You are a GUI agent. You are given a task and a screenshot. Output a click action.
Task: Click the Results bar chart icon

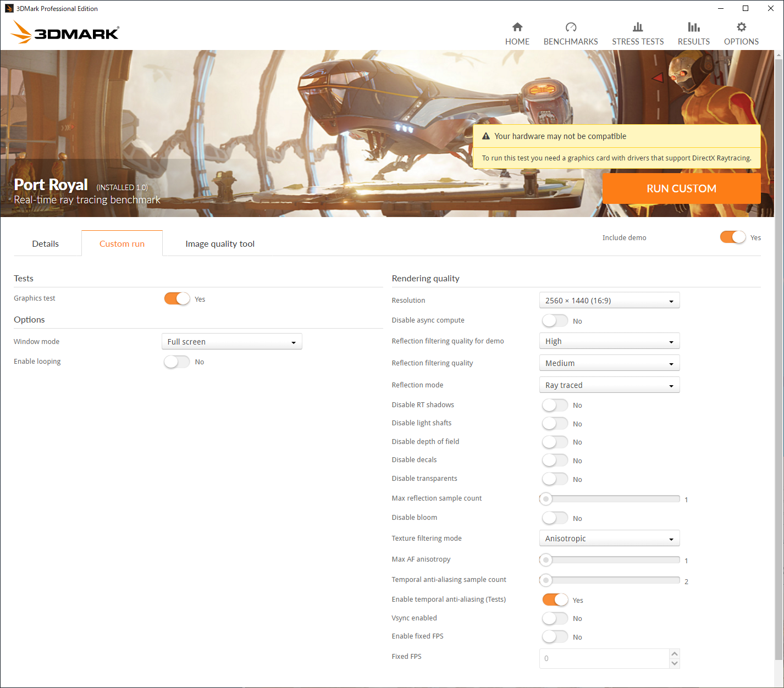pos(694,27)
